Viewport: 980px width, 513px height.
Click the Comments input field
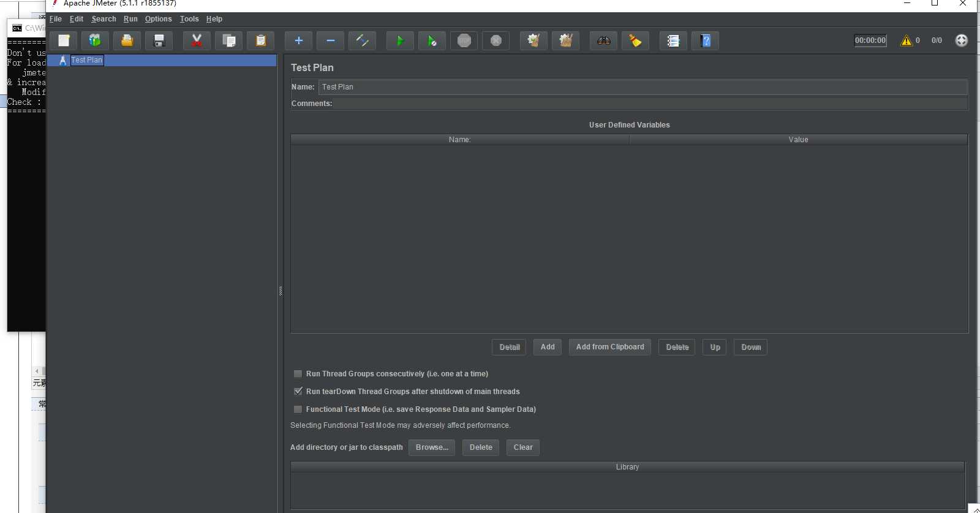pyautogui.click(x=650, y=104)
